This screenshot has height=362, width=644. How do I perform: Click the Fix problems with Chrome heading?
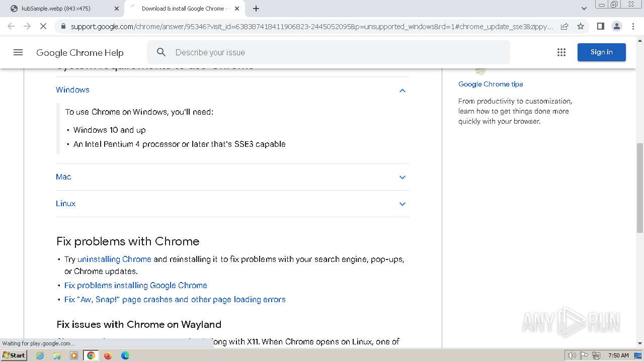[x=128, y=241]
